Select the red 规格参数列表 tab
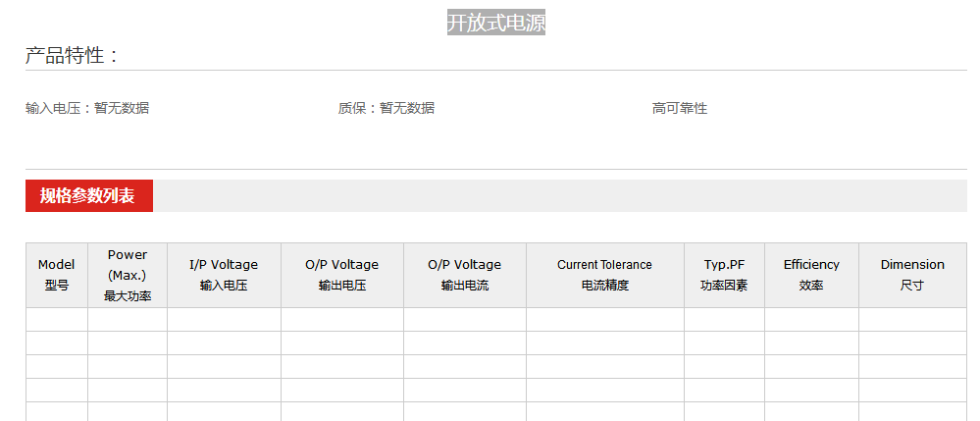The height and width of the screenshot is (421, 980). click(88, 196)
